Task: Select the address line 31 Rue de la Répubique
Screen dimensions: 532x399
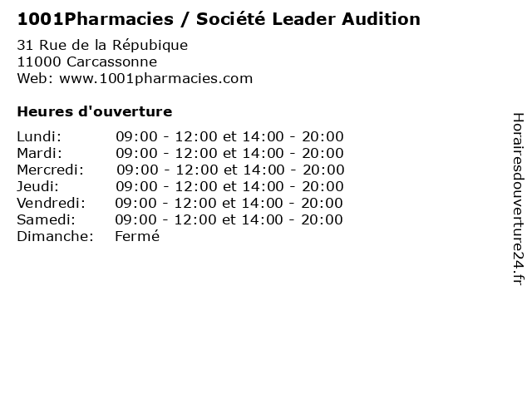Action: click(x=102, y=45)
